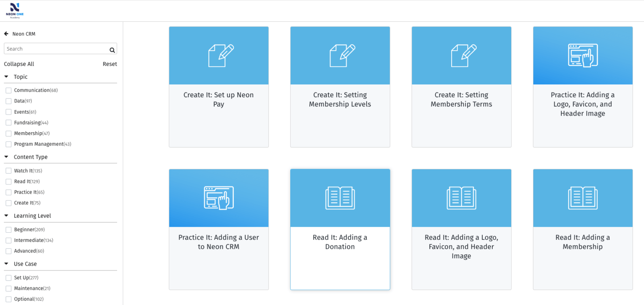
Task: Click pencil icon on Setting Membership Levels card
Action: point(343,55)
